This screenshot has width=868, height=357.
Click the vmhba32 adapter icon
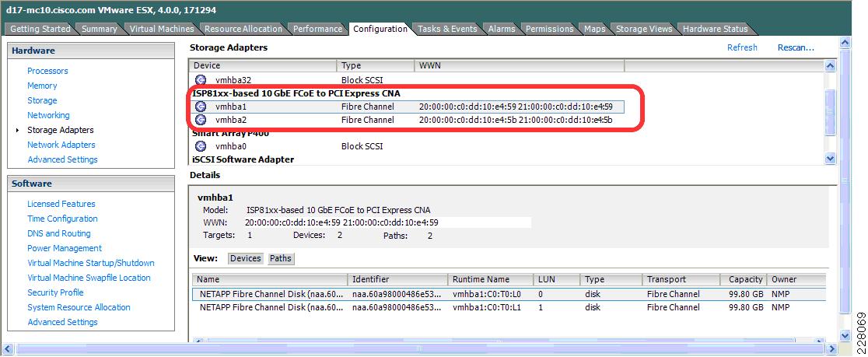tap(201, 79)
